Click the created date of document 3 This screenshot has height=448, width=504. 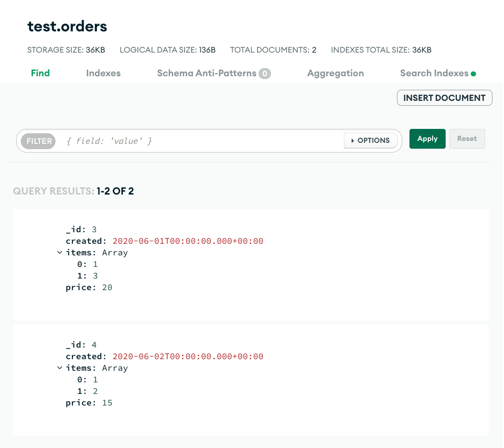(188, 241)
